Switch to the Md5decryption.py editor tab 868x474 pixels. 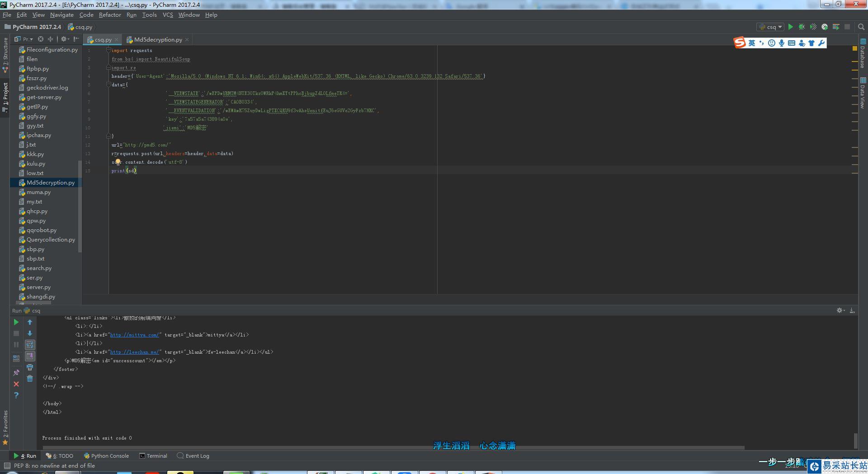tap(158, 40)
